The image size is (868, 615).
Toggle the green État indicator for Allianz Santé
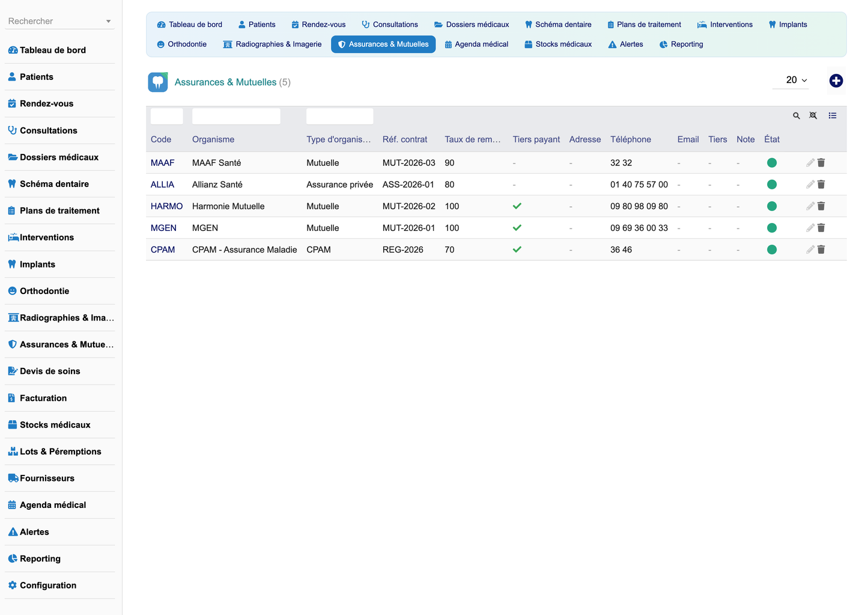click(772, 185)
